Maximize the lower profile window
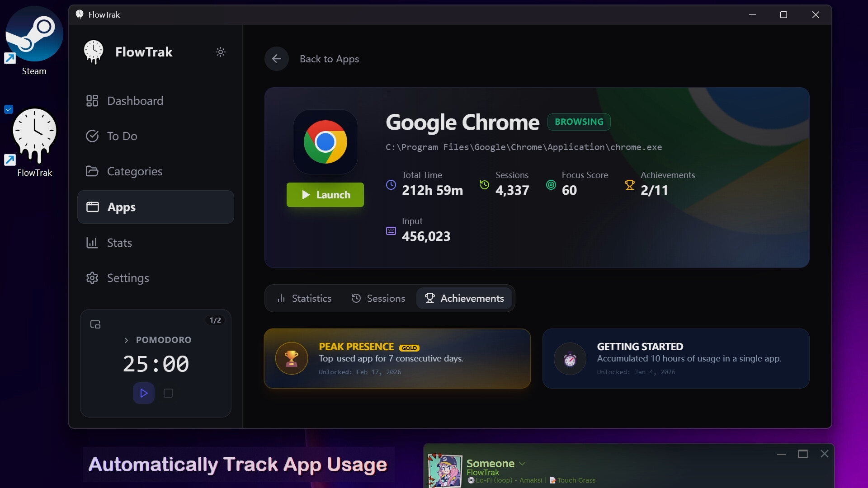 (802, 454)
